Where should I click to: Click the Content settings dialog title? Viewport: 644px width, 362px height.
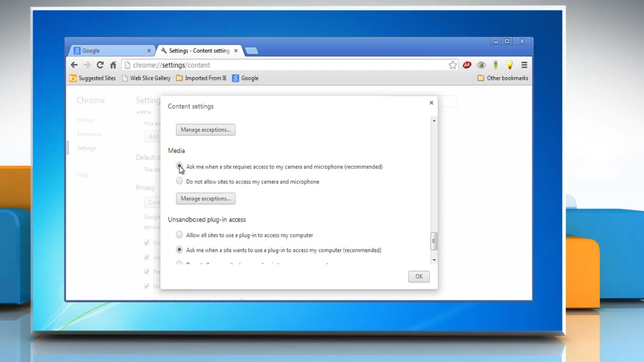[x=191, y=107]
